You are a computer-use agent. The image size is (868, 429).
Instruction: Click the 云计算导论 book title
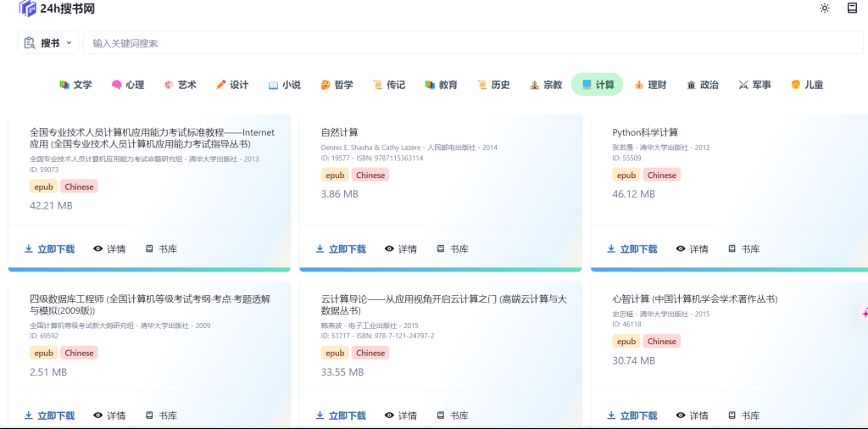[444, 304]
